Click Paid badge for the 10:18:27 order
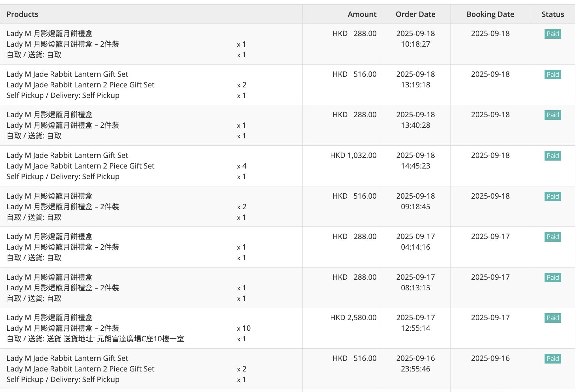Image resolution: width=576 pixels, height=392 pixels. 552,34
